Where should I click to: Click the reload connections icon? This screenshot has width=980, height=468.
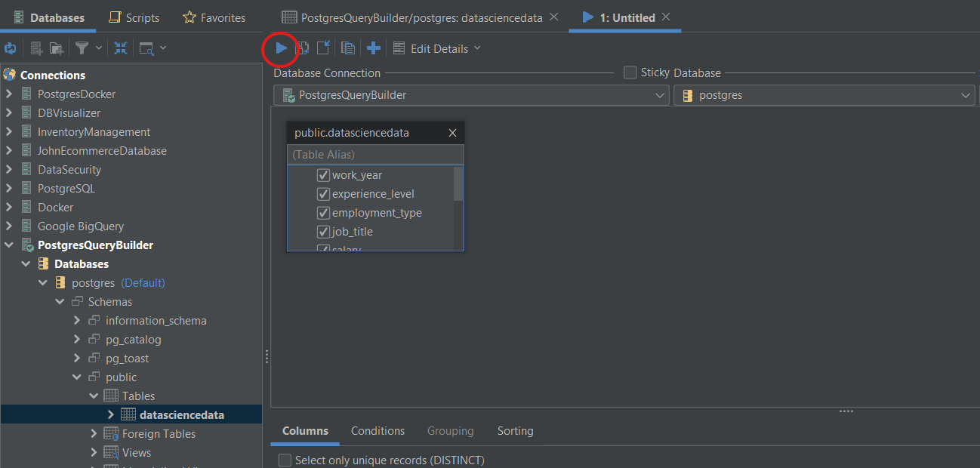click(11, 48)
